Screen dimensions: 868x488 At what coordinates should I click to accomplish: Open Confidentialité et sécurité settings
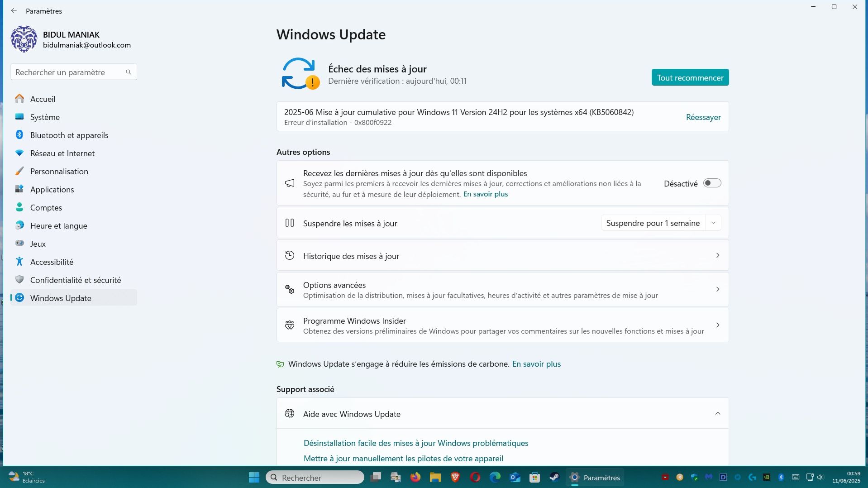(73, 280)
